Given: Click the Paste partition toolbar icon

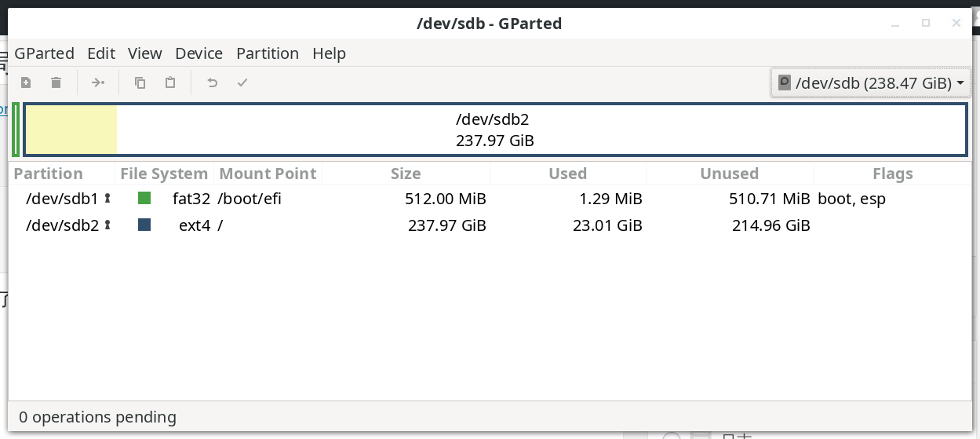Looking at the screenshot, I should pyautogui.click(x=170, y=82).
